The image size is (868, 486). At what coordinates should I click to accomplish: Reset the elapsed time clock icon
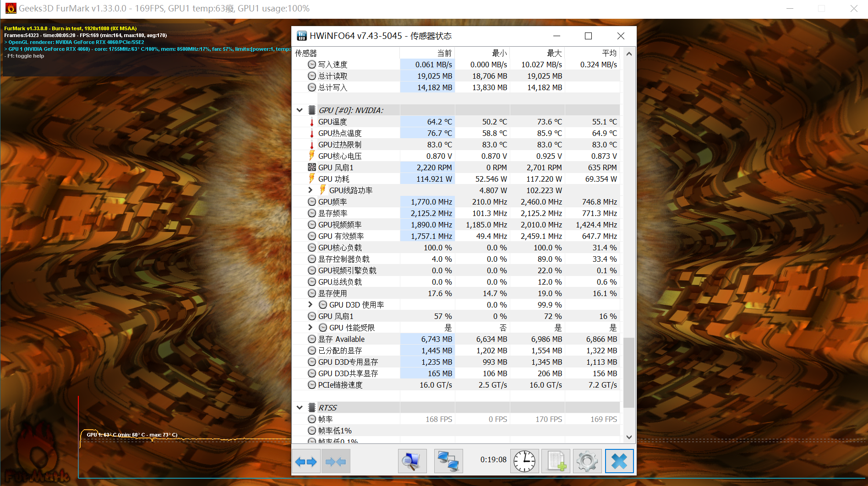(x=524, y=461)
